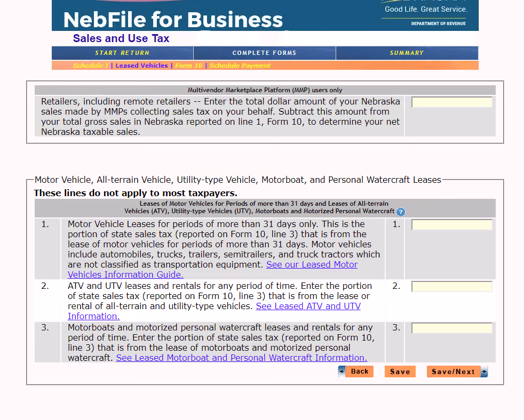Image resolution: width=524 pixels, height=420 pixels.
Task: Click the Back button label
Action: coord(360,371)
